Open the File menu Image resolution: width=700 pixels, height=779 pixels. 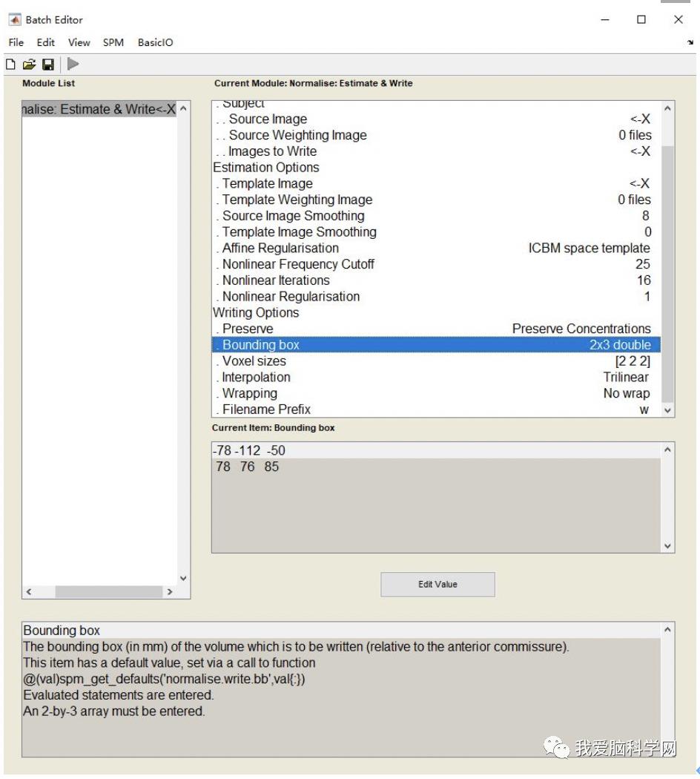[x=16, y=43]
